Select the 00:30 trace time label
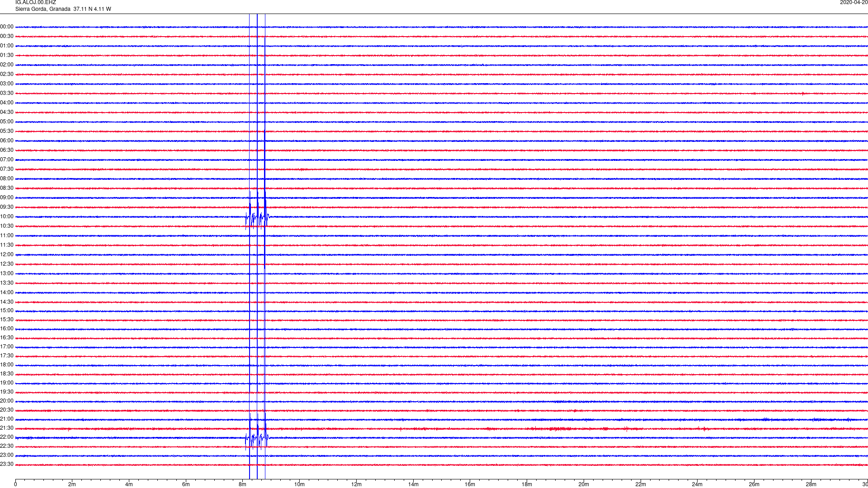This screenshot has height=488, width=868. point(7,37)
